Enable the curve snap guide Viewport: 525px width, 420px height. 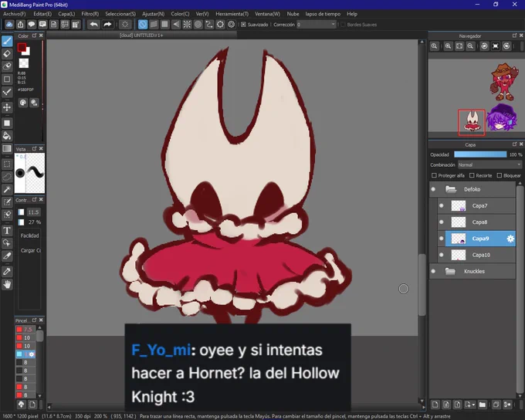point(209,25)
